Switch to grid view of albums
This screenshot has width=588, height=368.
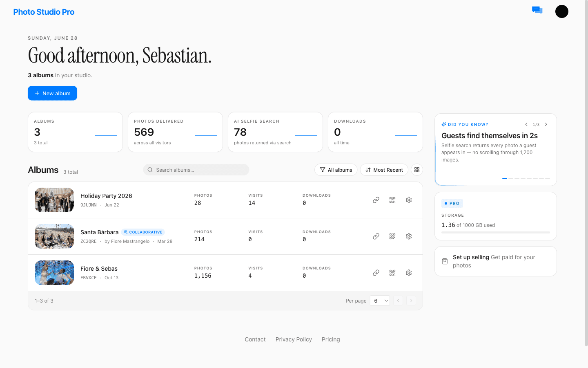pyautogui.click(x=417, y=170)
